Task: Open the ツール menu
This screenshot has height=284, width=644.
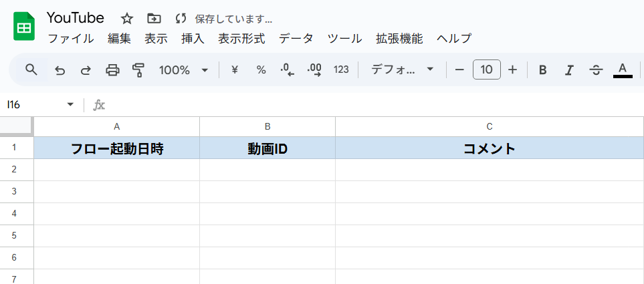Action: coord(344,39)
